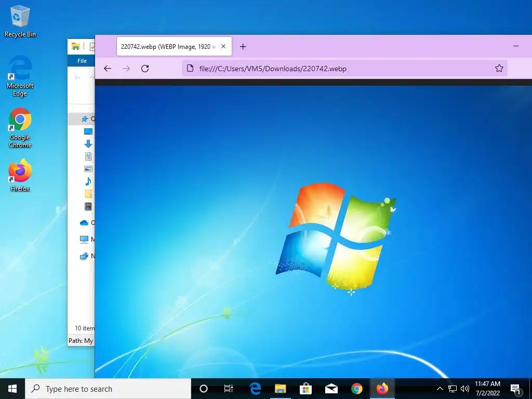Select the Google Chrome desktop shortcut

[x=20, y=128]
